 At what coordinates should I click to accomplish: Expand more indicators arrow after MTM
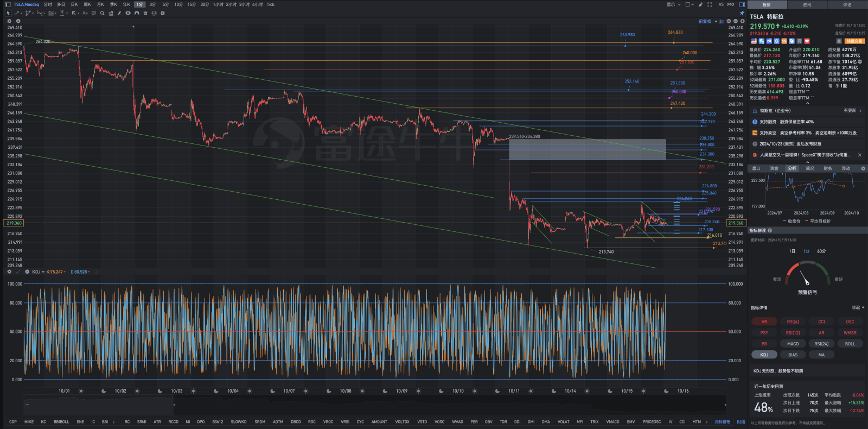[706, 422]
